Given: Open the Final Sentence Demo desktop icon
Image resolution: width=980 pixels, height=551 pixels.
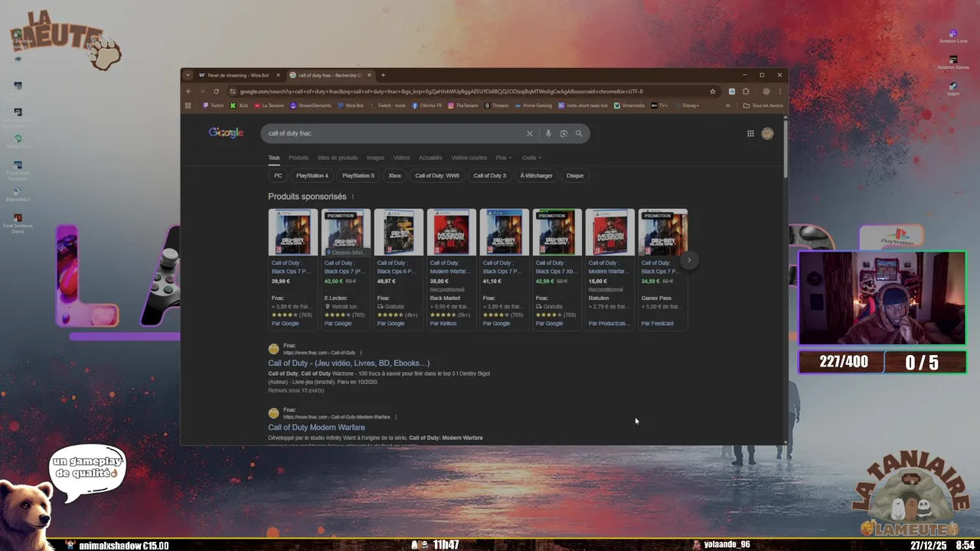Looking at the screenshot, I should (18, 222).
